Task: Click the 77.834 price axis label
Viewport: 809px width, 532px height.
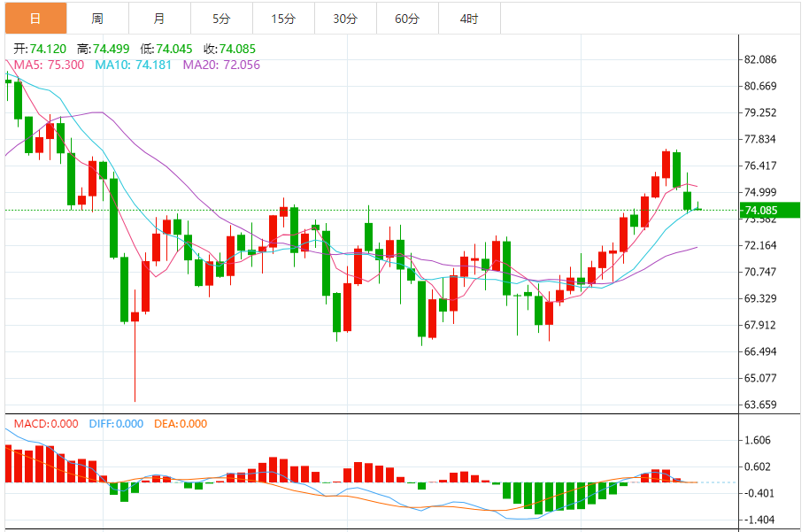Action: click(x=760, y=139)
